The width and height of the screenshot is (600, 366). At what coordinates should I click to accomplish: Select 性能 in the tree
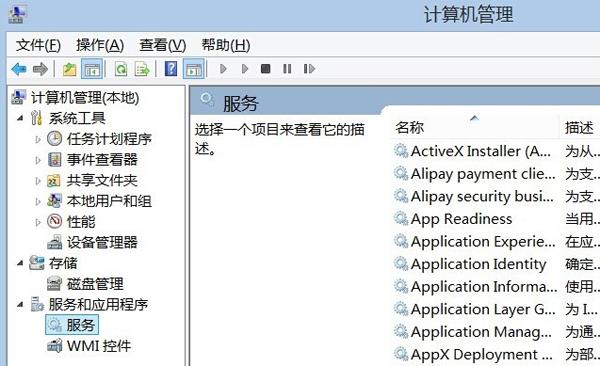[81, 222]
